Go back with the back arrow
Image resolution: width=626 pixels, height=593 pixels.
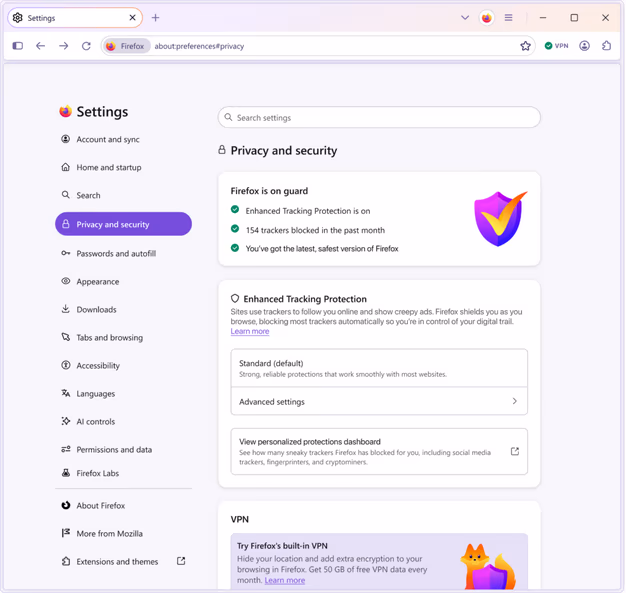click(x=40, y=46)
